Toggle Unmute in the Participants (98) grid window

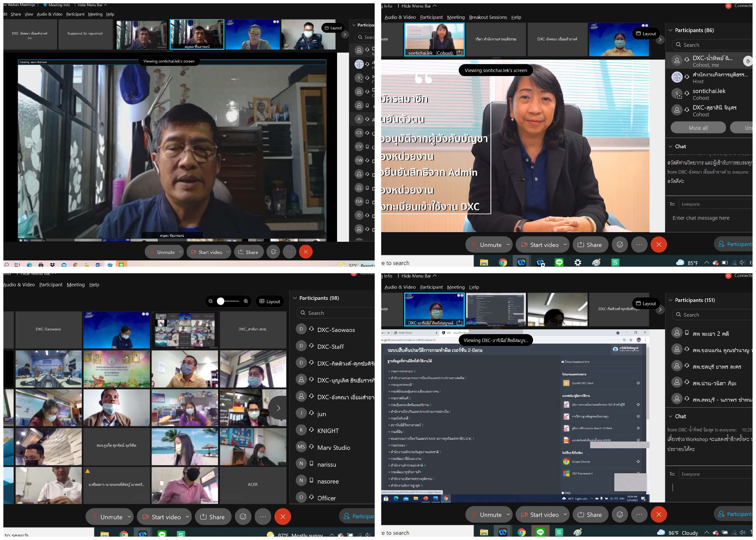coord(106,517)
